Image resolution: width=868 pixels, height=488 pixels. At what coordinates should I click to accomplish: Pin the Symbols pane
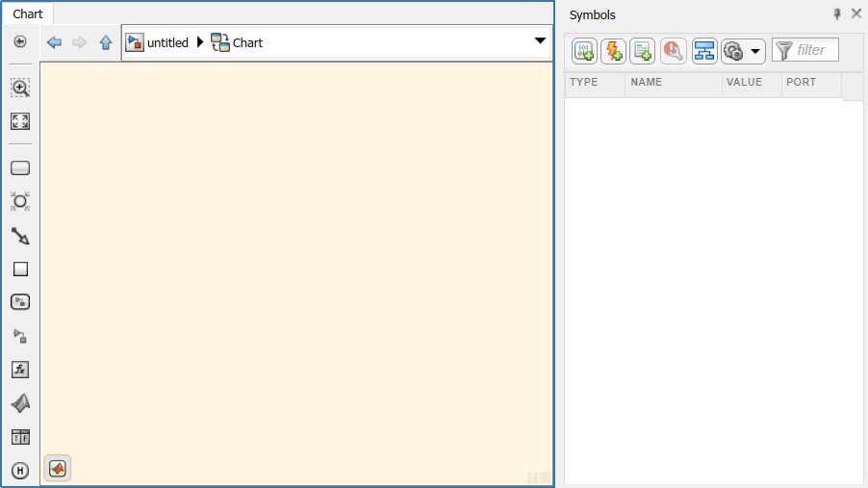point(837,14)
